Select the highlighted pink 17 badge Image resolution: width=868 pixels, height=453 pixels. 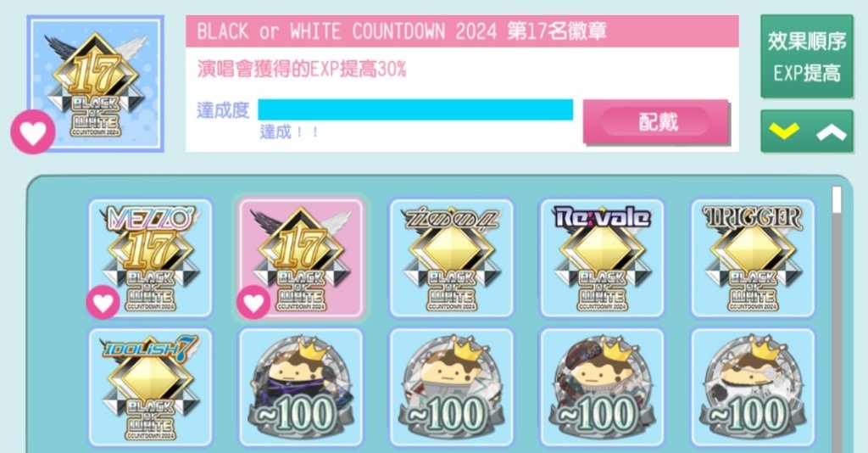301,258
